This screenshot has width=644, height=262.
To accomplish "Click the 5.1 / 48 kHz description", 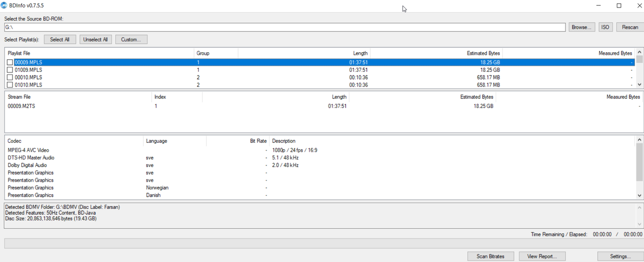I will point(285,158).
